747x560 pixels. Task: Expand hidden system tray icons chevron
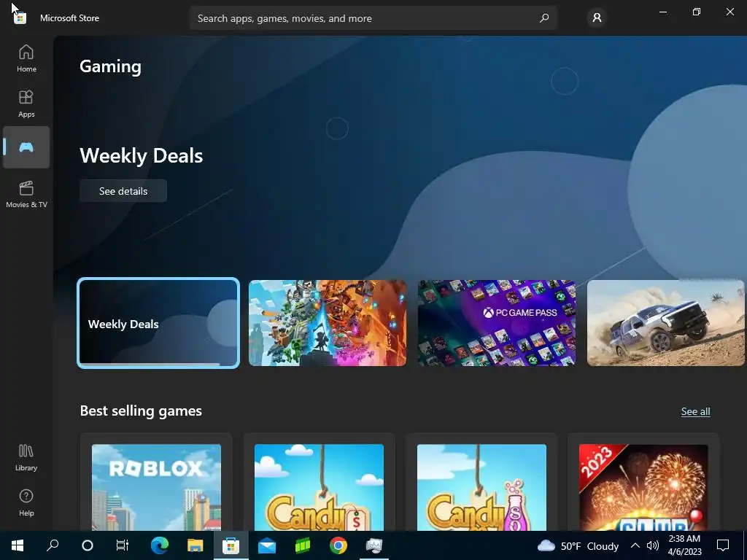click(635, 545)
